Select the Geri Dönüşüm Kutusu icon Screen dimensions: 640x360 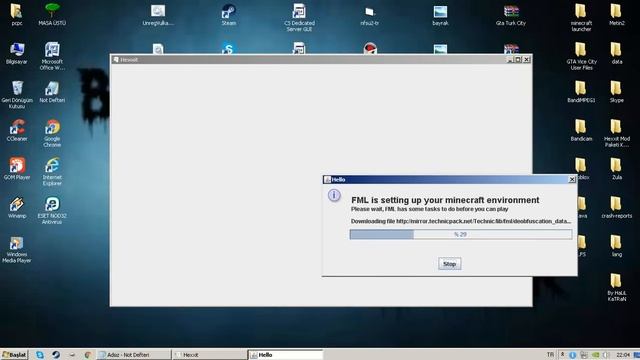[17, 95]
